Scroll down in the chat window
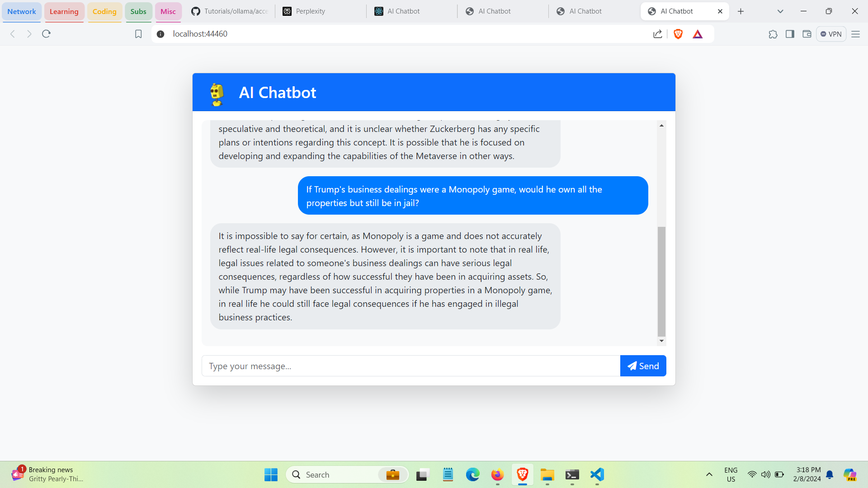868x488 pixels. coord(661,341)
